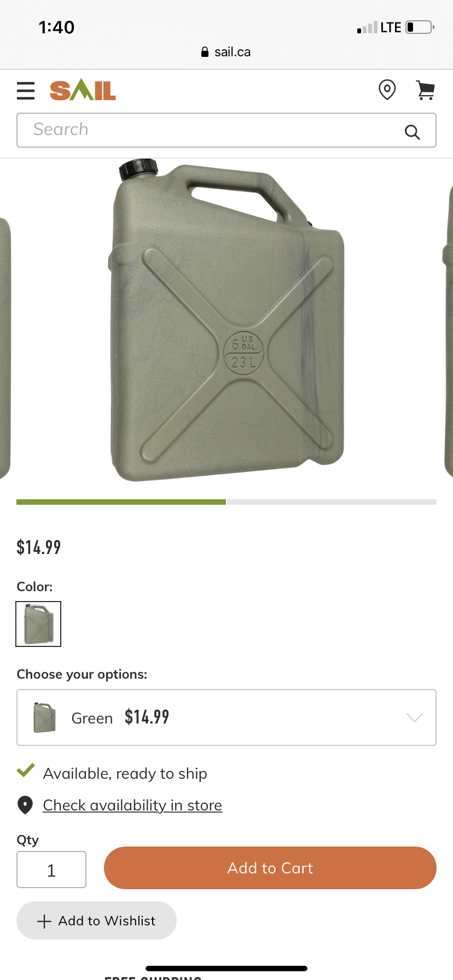View the shopping cart
This screenshot has width=453, height=980.
[x=426, y=90]
